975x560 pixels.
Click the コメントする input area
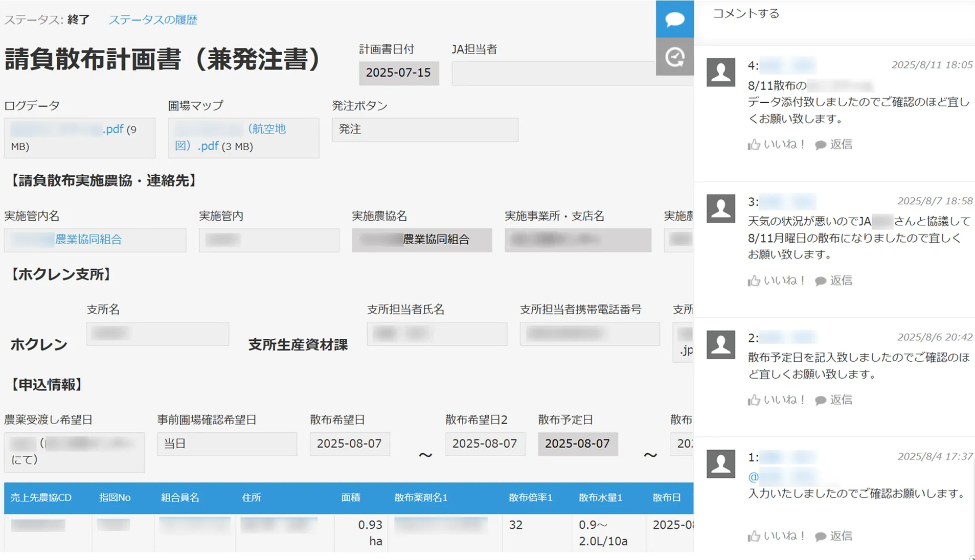pos(833,14)
